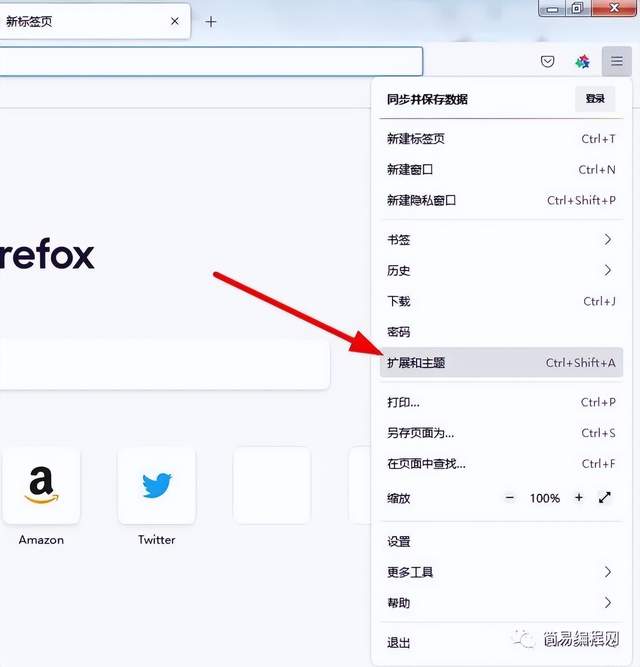640x667 pixels.
Task: Click the Amazon label text
Action: click(x=41, y=540)
